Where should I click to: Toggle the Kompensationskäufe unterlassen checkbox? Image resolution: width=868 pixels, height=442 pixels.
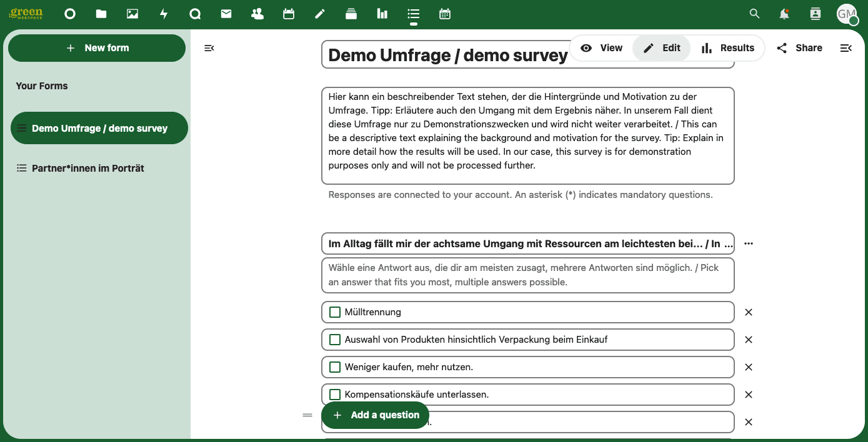coord(335,395)
